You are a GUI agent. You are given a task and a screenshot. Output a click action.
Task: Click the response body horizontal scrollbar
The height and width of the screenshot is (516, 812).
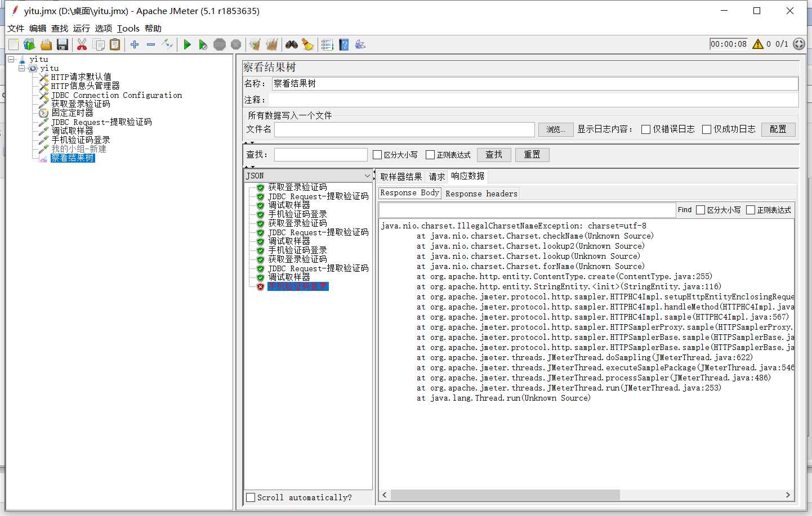[x=505, y=495]
